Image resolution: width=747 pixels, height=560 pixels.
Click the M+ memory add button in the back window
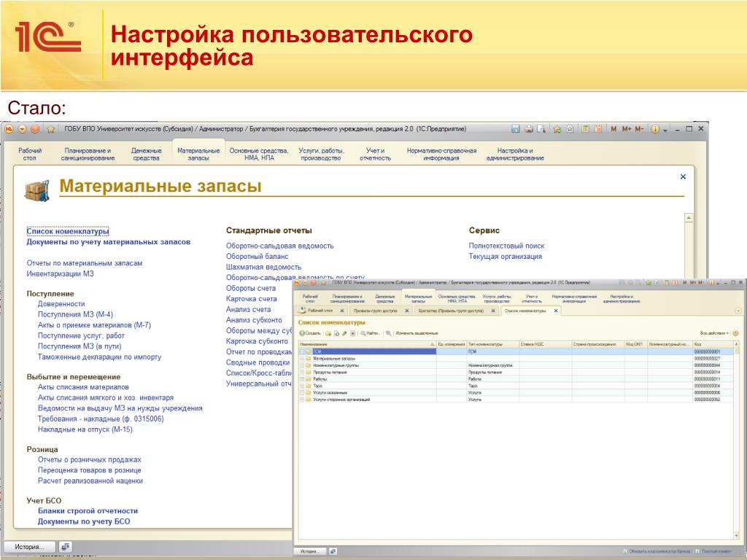click(x=627, y=129)
